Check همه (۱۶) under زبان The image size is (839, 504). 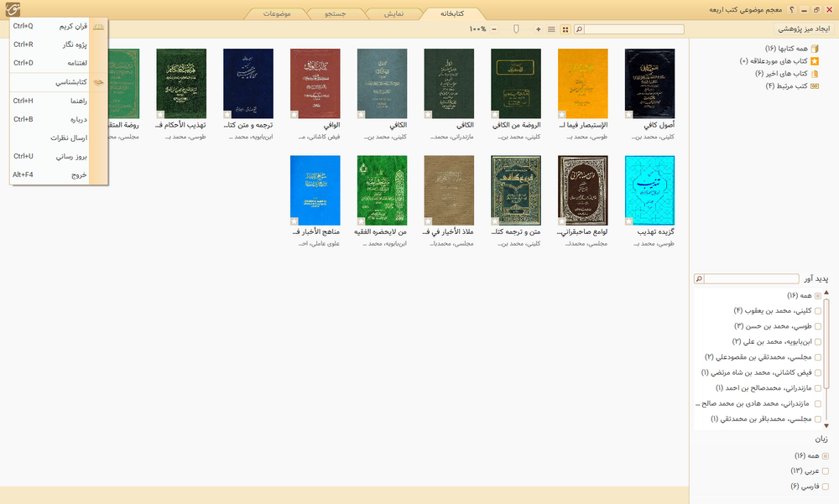click(825, 456)
